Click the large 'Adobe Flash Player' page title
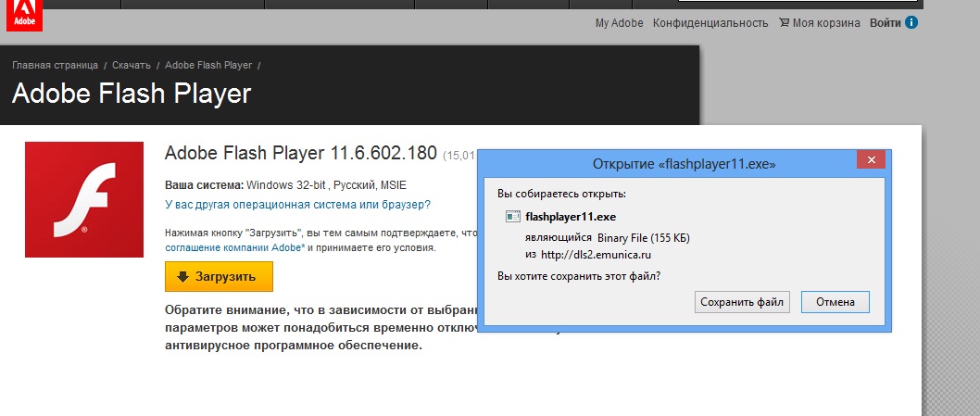The image size is (980, 416). click(x=132, y=94)
